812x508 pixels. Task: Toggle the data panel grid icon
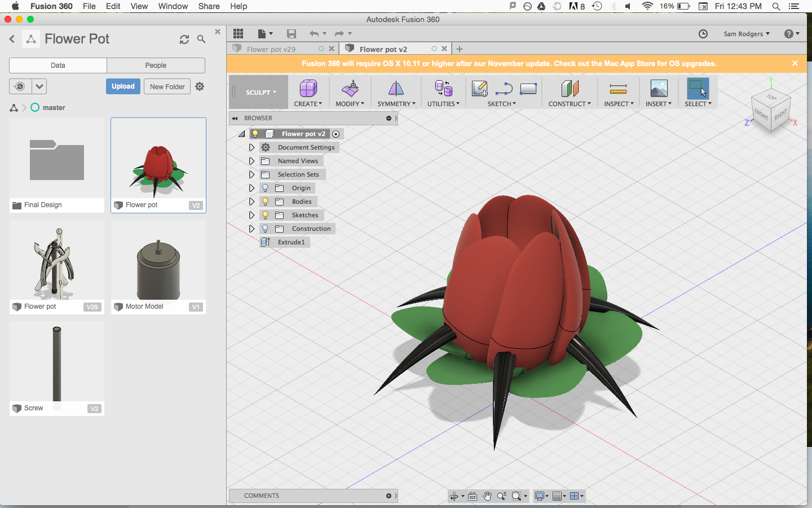tap(238, 34)
